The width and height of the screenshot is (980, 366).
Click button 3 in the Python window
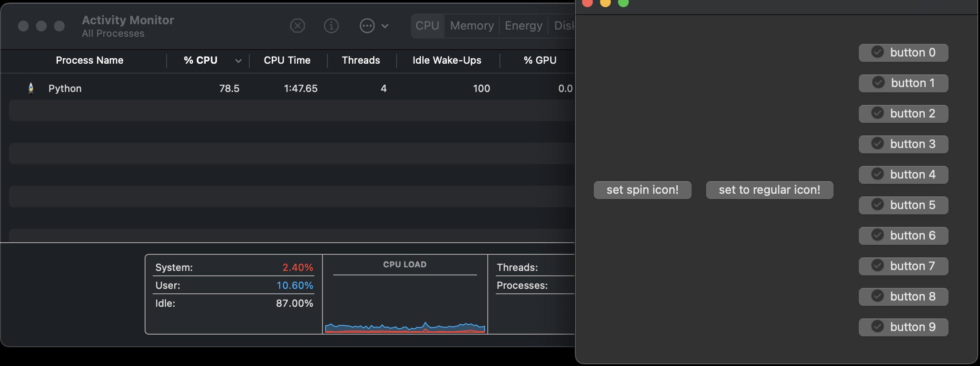[x=904, y=144]
